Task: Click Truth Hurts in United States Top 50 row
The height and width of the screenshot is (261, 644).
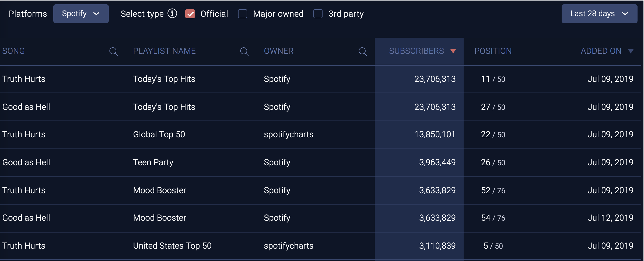Action: click(24, 246)
